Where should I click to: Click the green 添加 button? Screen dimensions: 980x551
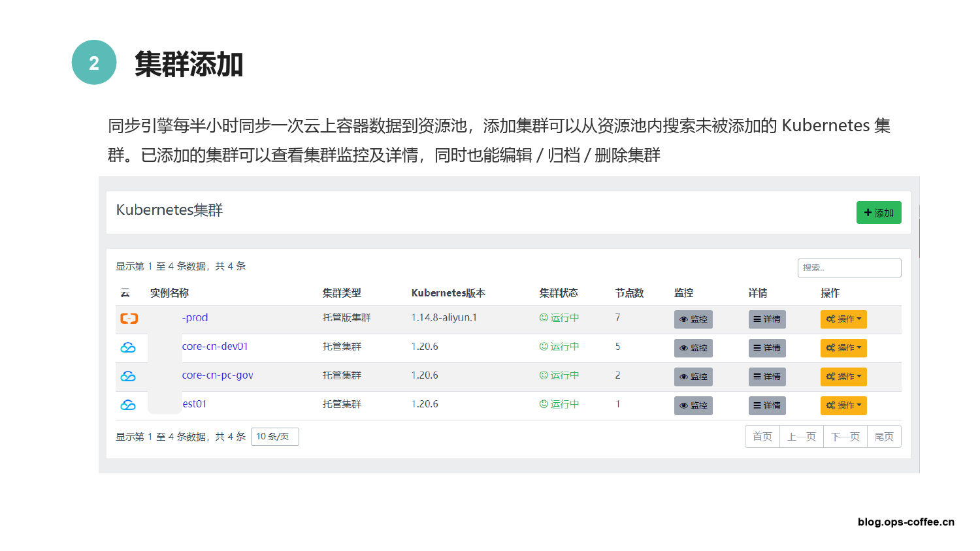coord(879,213)
